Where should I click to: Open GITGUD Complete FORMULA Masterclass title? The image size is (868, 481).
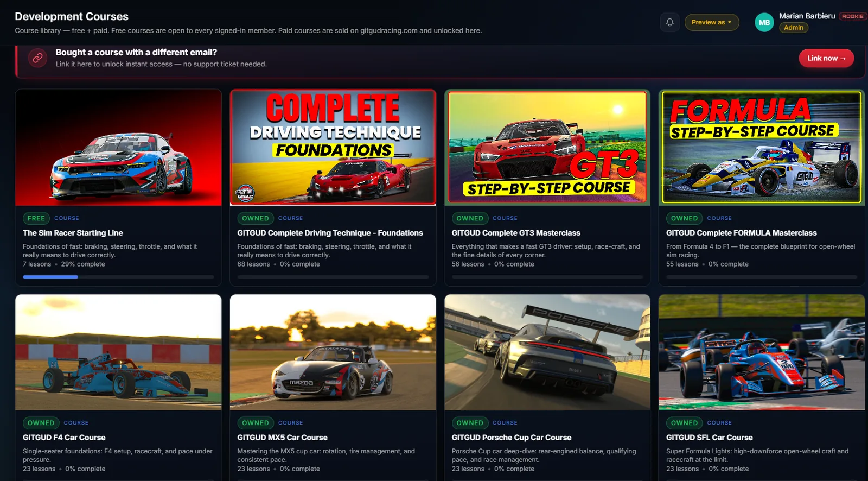(x=741, y=233)
